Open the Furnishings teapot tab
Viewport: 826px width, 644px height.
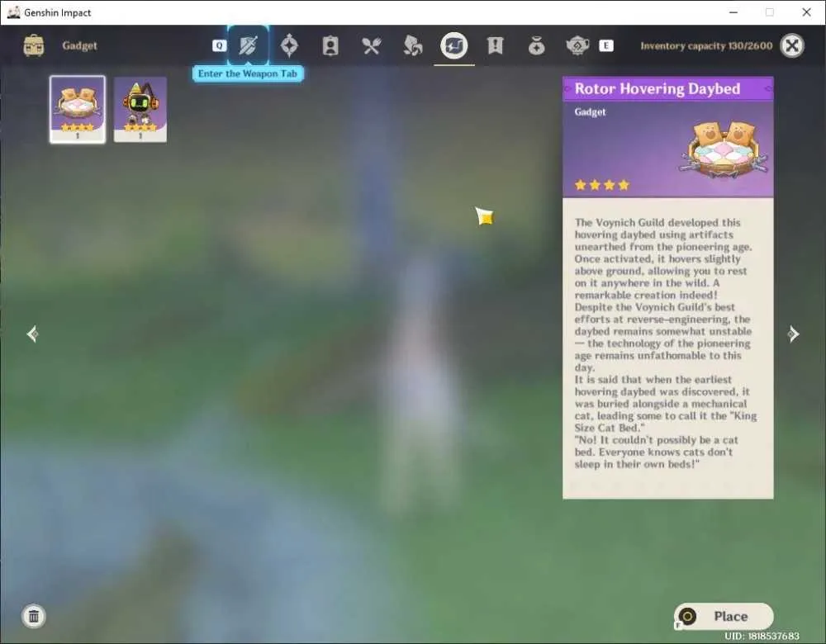pos(577,45)
